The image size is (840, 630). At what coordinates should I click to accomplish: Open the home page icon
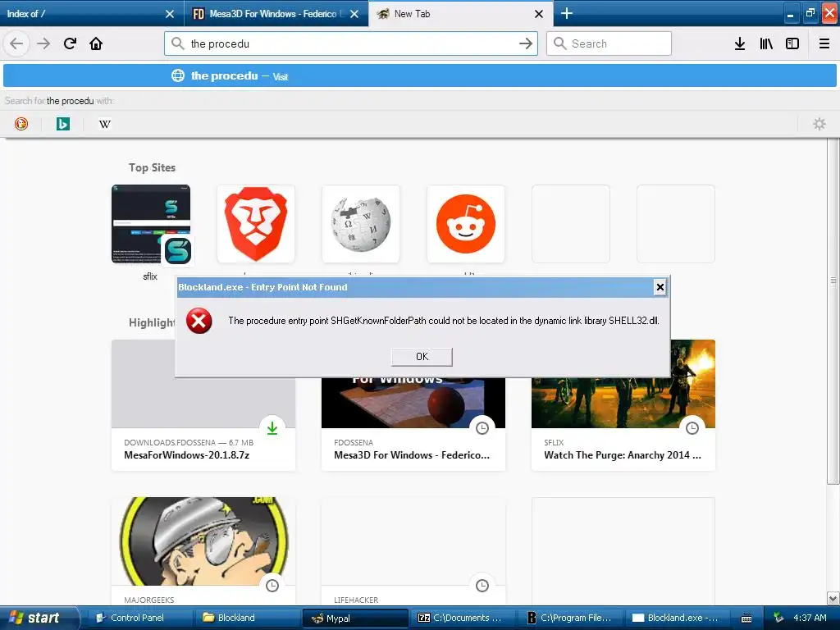point(96,43)
